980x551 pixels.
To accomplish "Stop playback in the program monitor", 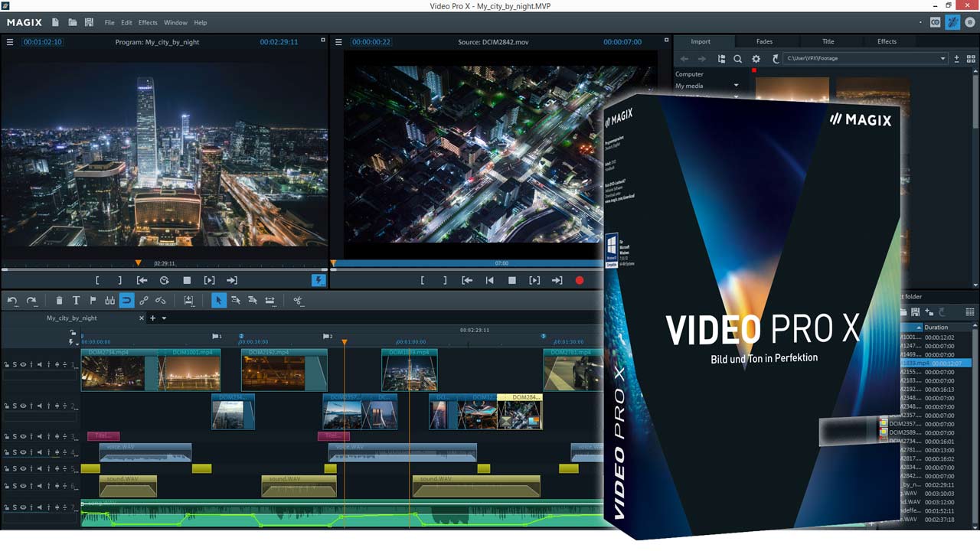I will (187, 281).
